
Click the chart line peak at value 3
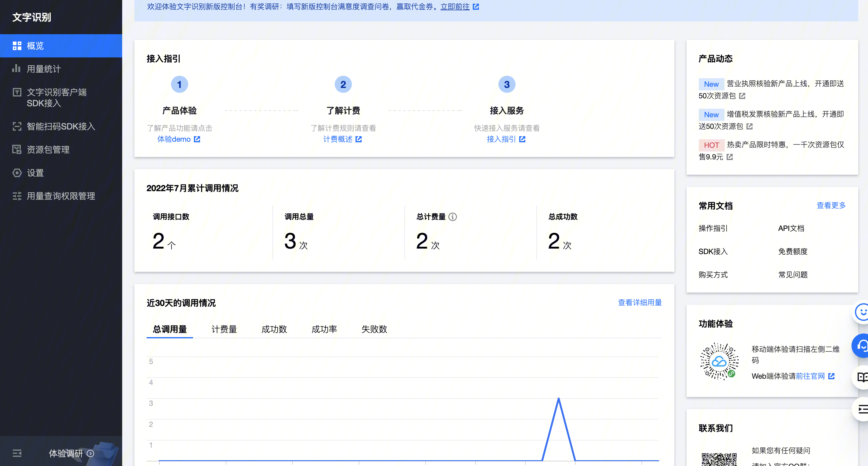click(x=558, y=399)
